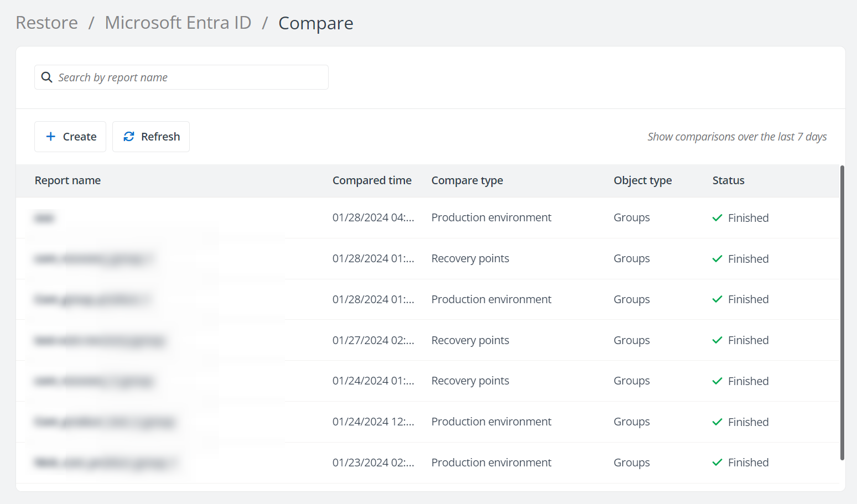Click the checkmark icon on the 01/27/2024 row
The image size is (857, 504).
[x=717, y=340]
